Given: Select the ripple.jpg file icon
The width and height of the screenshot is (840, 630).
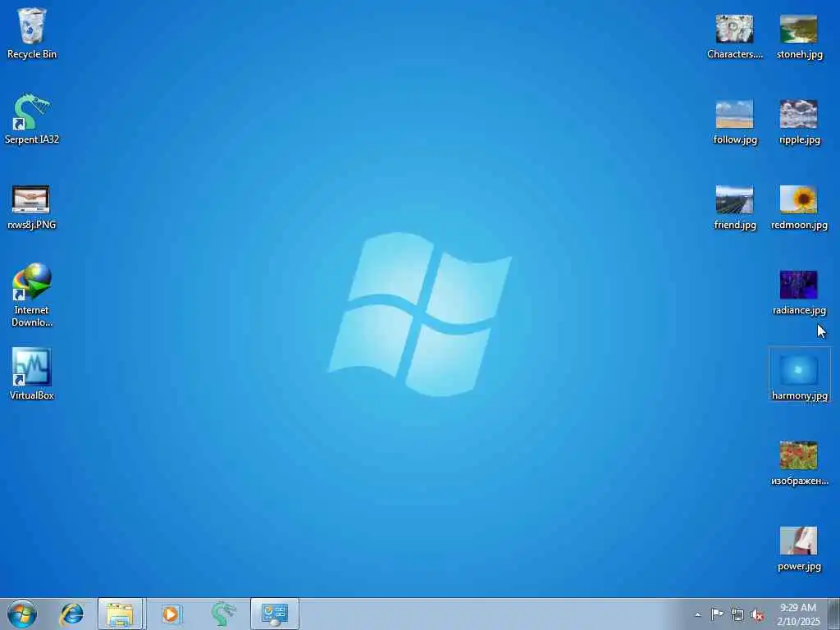Looking at the screenshot, I should pos(799,121).
